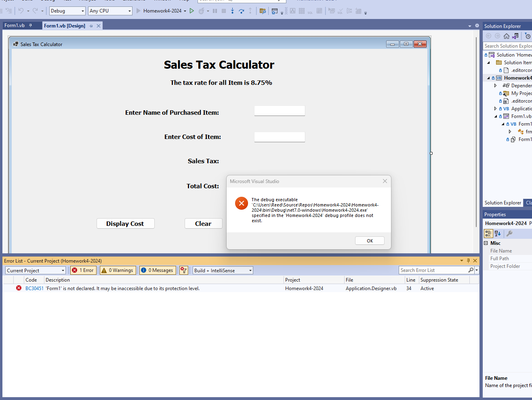Switch to the Form1.vb [Design] tab
This screenshot has width=532, height=400.
click(65, 26)
